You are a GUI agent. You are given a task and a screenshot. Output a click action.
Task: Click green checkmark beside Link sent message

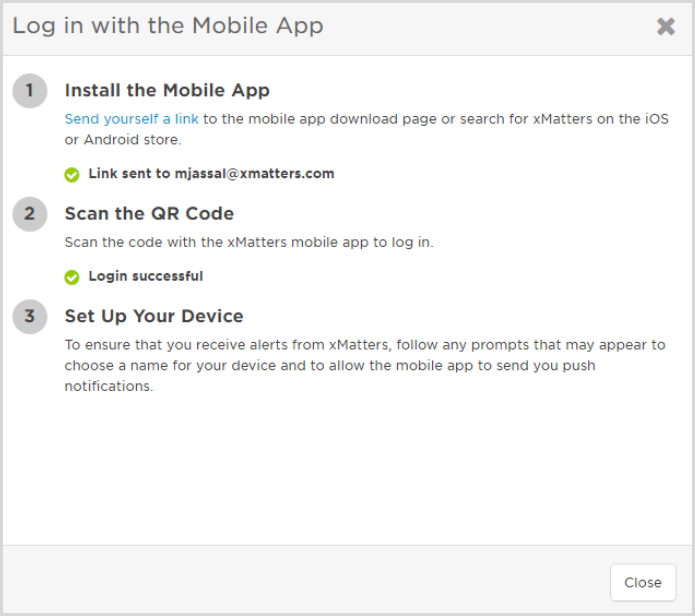[71, 175]
